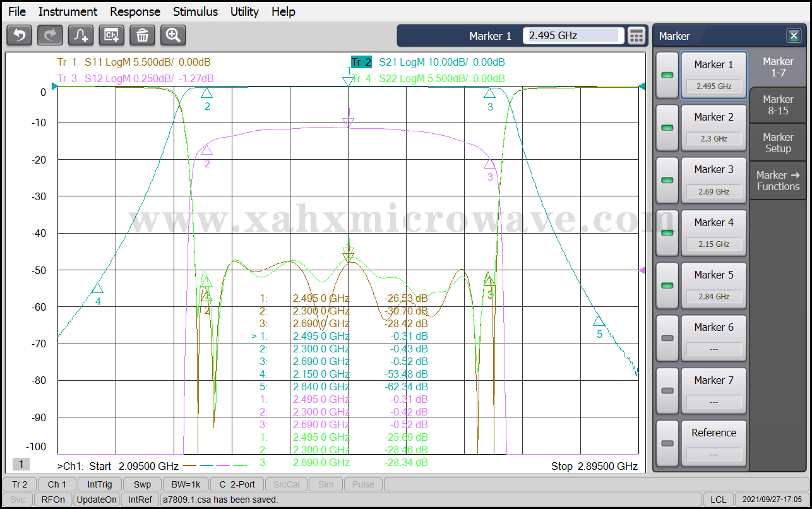Toggle Marker 5 on/off indicator

coord(667,285)
